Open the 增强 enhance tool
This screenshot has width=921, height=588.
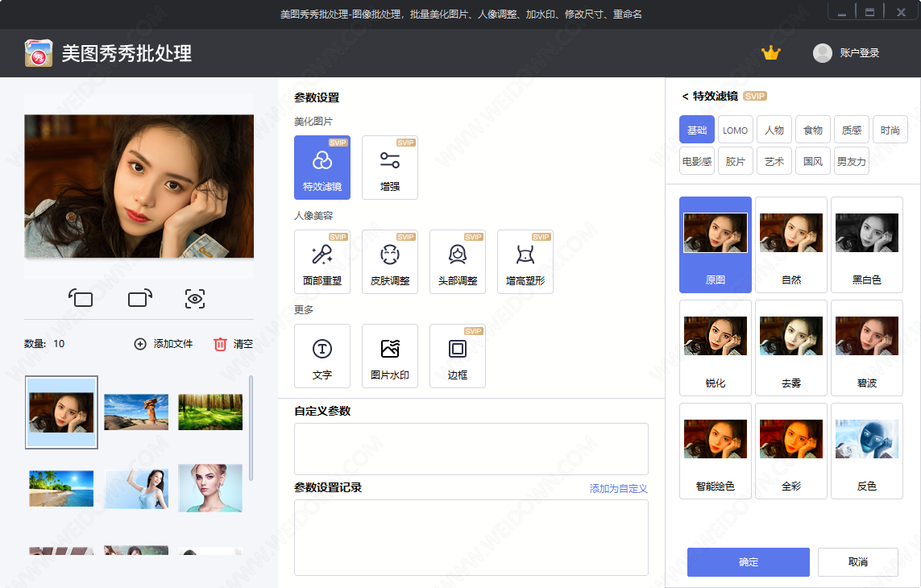click(389, 168)
